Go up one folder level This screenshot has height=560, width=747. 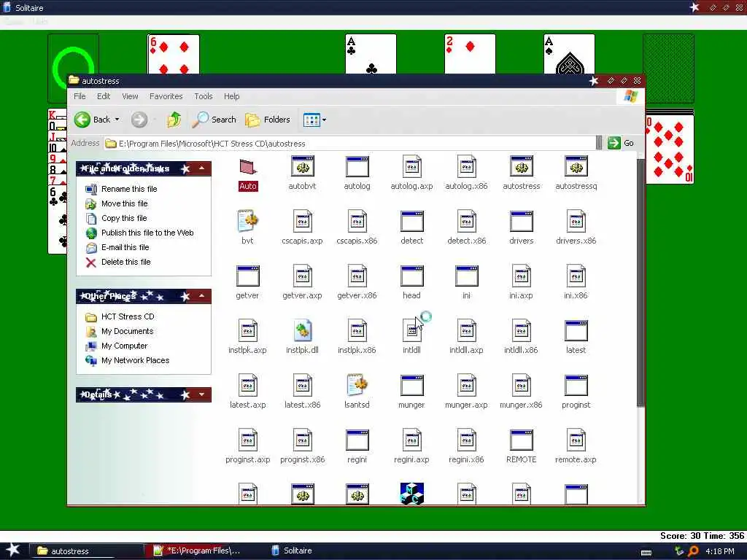click(174, 120)
